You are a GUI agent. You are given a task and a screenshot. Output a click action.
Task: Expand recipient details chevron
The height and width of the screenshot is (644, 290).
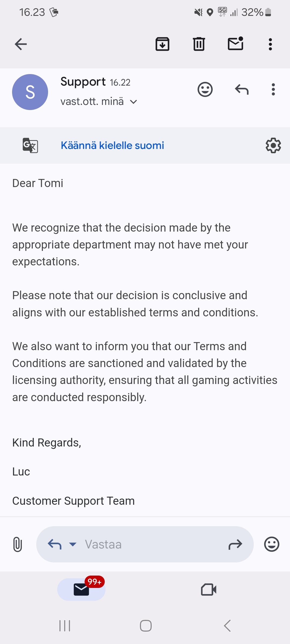click(x=133, y=102)
